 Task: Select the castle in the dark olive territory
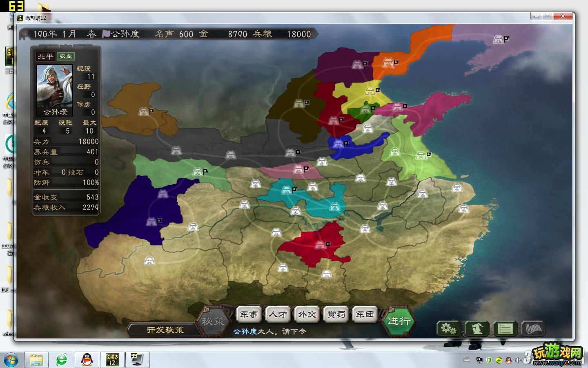[x=299, y=103]
